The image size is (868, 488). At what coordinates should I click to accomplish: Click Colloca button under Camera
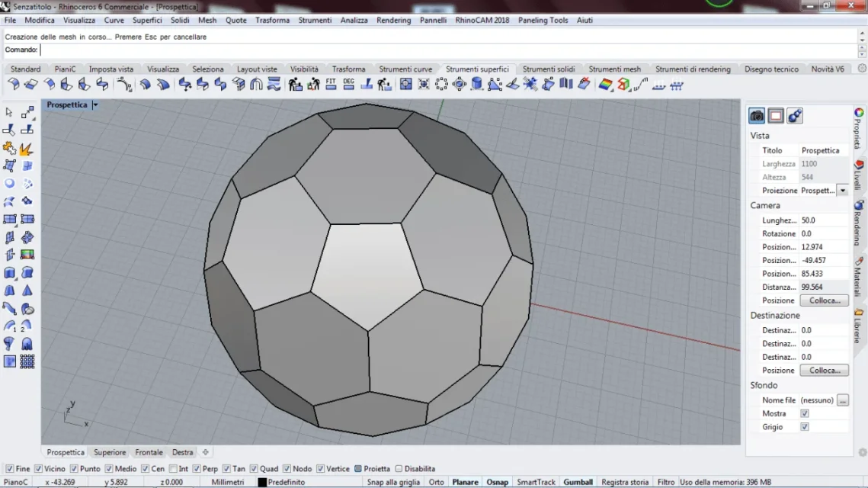825,300
